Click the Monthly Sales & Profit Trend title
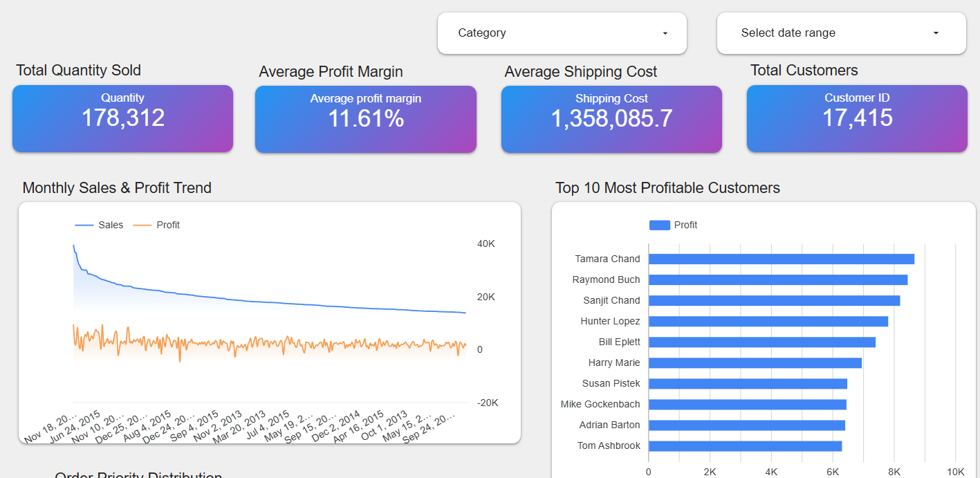This screenshot has height=478, width=980. [x=116, y=187]
